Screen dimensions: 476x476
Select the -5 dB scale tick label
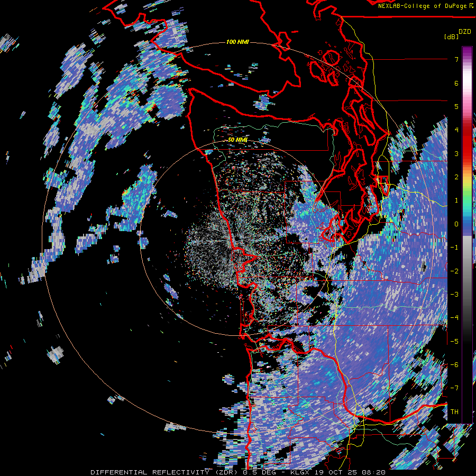click(454, 341)
